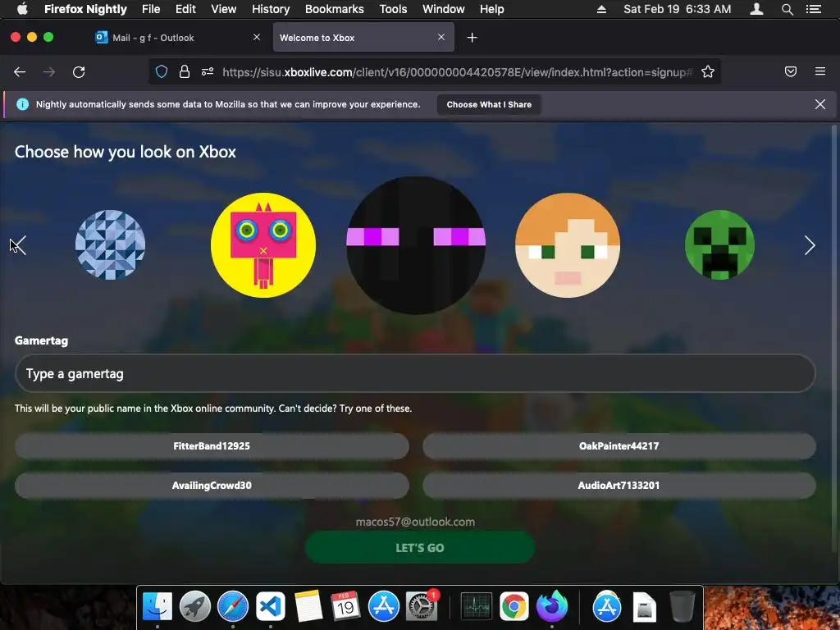Viewport: 840px width, 630px height.
Task: Open the Tools menu
Action: [393, 9]
